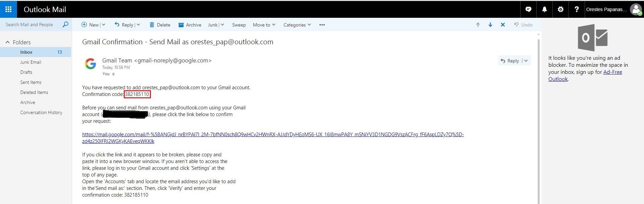Viewport: 644px width, 204px height.
Task: Open the Junk dropdown arrow
Action: pos(222,25)
